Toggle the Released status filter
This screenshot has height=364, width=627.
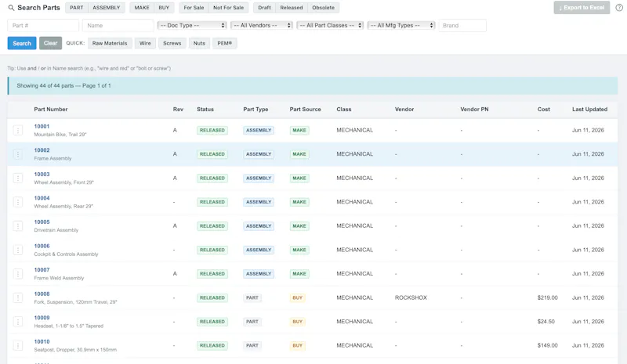click(292, 8)
